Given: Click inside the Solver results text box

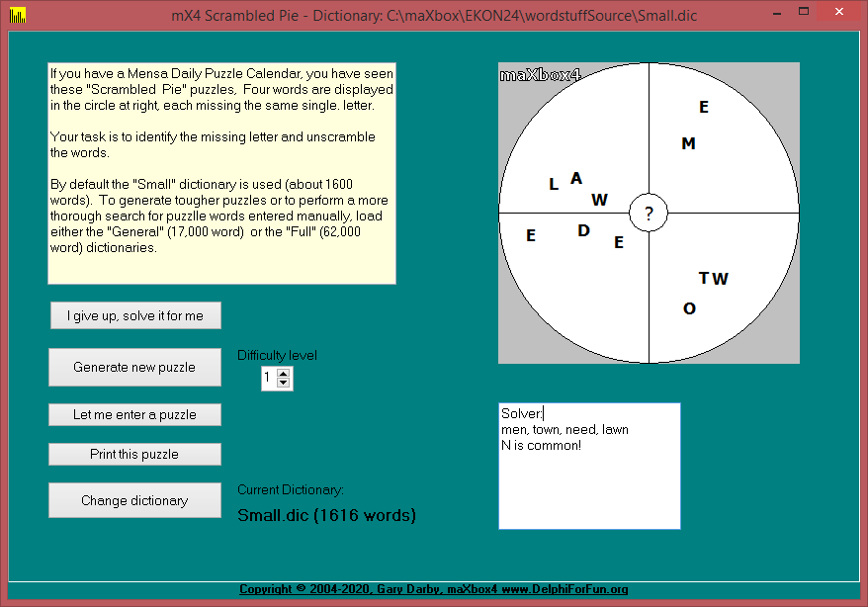Looking at the screenshot, I should 589,484.
